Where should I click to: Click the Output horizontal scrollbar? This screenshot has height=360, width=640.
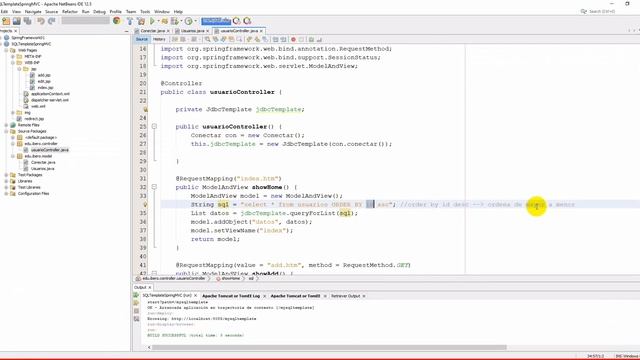click(x=329, y=348)
